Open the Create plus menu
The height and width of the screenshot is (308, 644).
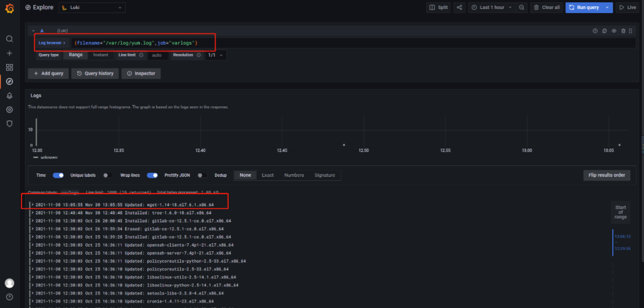tap(10, 53)
